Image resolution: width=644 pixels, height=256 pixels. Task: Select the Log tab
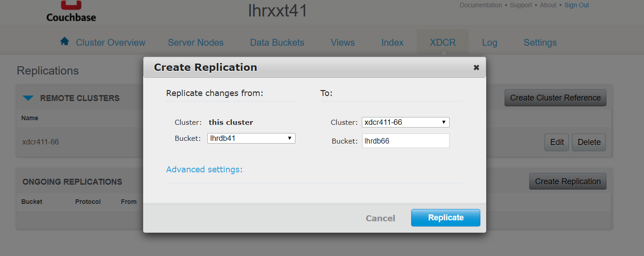click(x=489, y=43)
